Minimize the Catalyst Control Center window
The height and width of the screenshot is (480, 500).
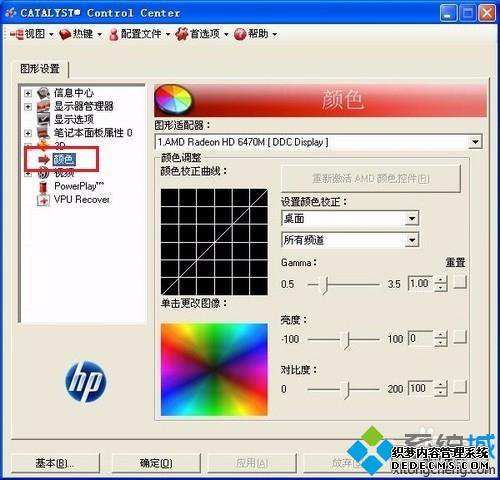448,13
